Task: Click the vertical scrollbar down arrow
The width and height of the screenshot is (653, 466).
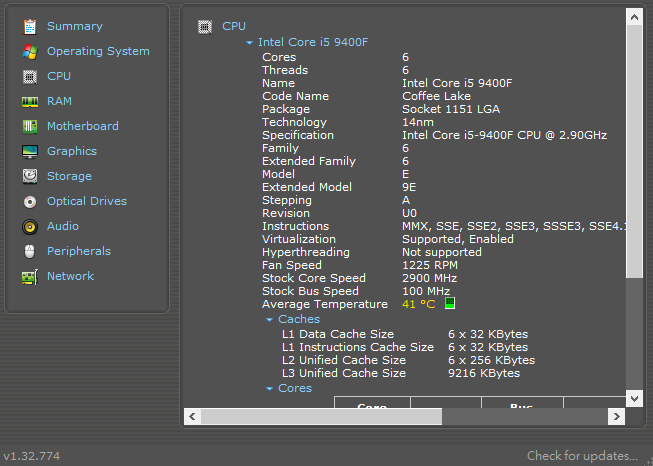Action: click(x=634, y=399)
